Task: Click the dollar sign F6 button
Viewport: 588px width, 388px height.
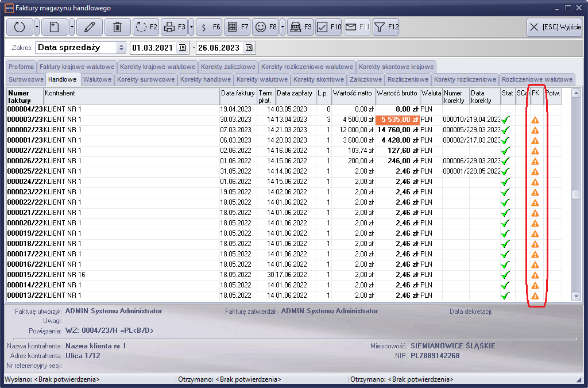Action: [x=209, y=27]
